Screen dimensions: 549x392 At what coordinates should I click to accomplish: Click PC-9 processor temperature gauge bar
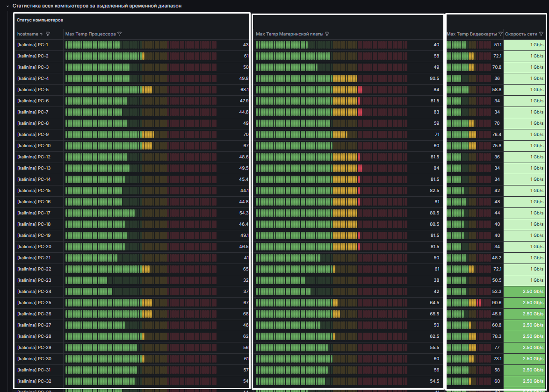(141, 135)
